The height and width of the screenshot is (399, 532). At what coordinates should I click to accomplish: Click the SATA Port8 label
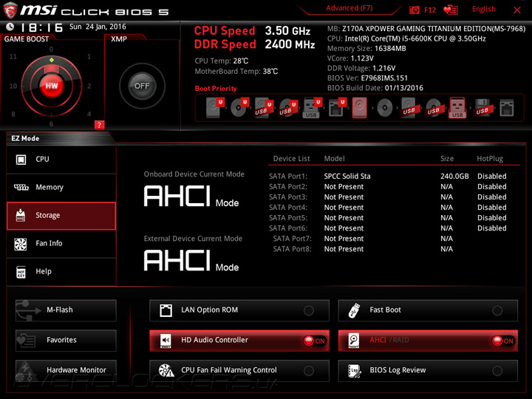(292, 249)
